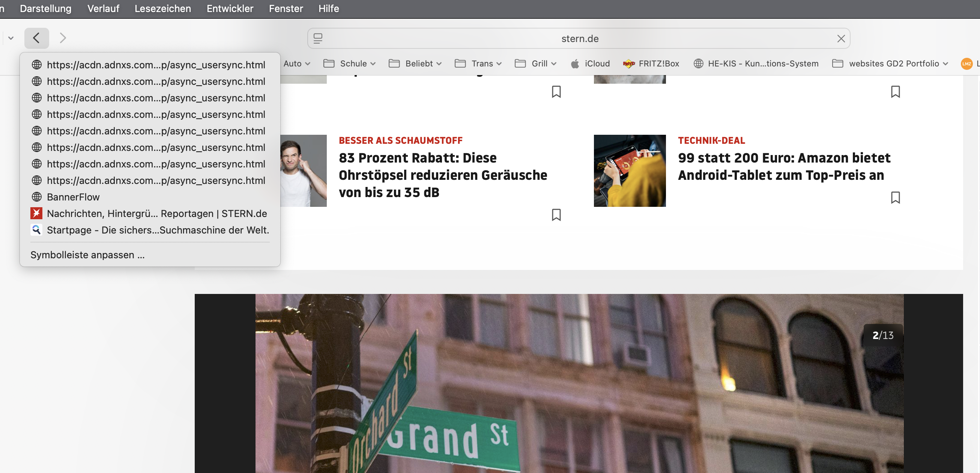
Task: Click the TECHNIK-DEAL label
Action: point(711,140)
